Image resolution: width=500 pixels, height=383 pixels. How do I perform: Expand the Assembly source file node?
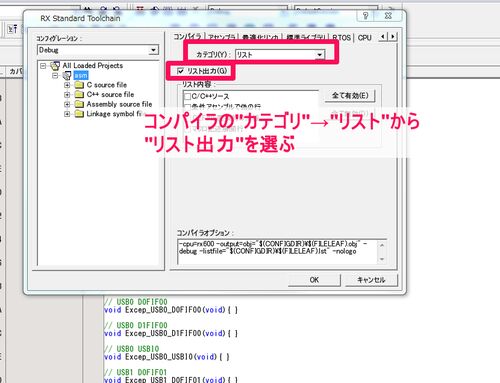67,104
